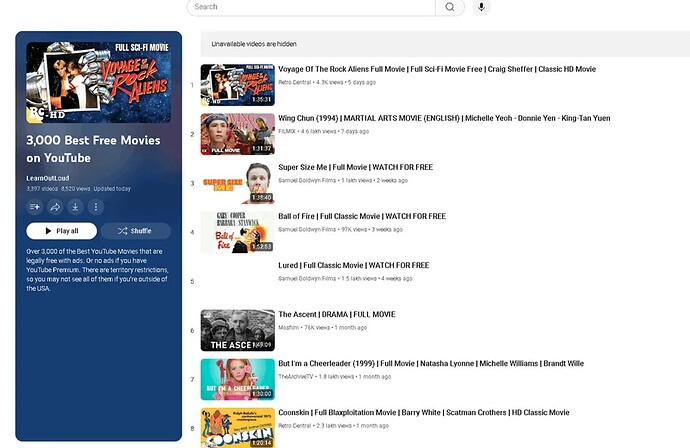Open Ball of Fire Full Classic title
690x448 pixels.
click(x=362, y=216)
